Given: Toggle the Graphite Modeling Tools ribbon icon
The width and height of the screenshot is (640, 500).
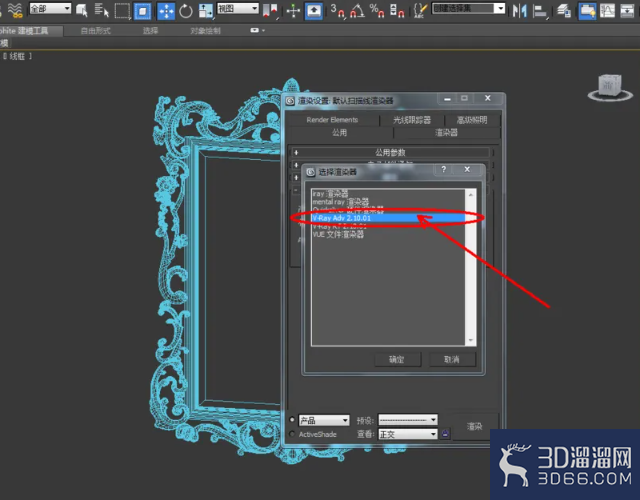Looking at the screenshot, I should [587, 11].
